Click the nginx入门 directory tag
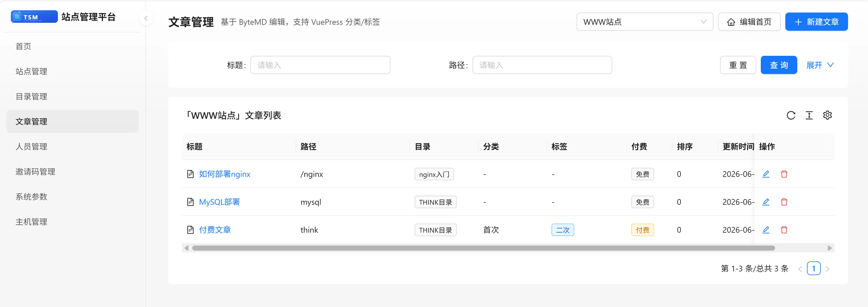This screenshot has width=868, height=307. tap(434, 174)
